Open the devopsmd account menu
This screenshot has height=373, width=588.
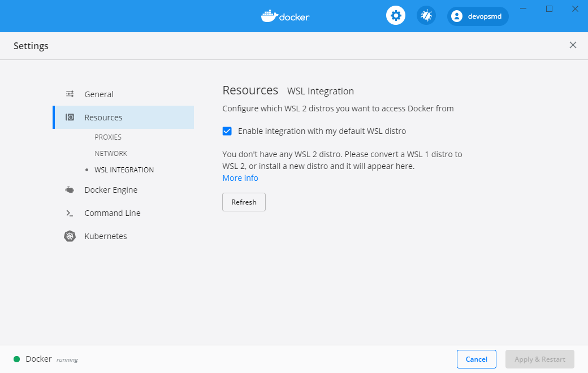[x=484, y=16]
